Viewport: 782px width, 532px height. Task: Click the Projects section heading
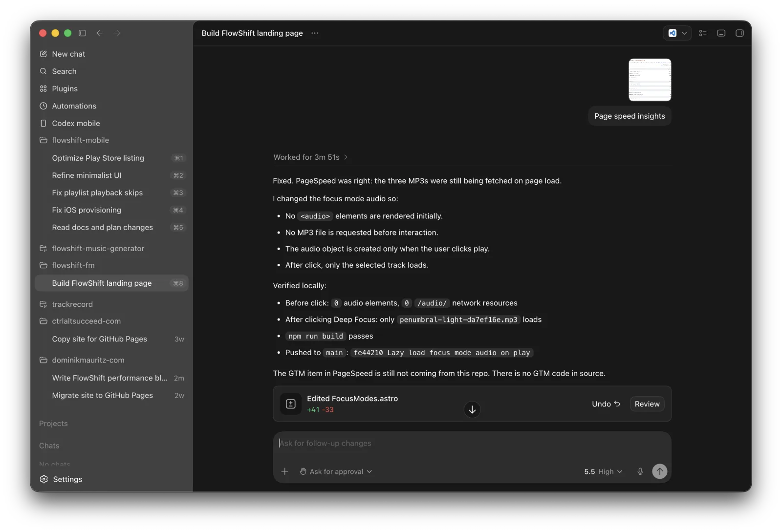(x=53, y=424)
